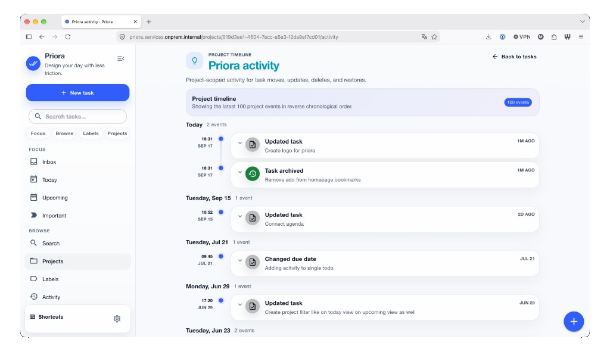This screenshot has width=610, height=364.
Task: Click the project lightbulb icon
Action: tap(195, 61)
